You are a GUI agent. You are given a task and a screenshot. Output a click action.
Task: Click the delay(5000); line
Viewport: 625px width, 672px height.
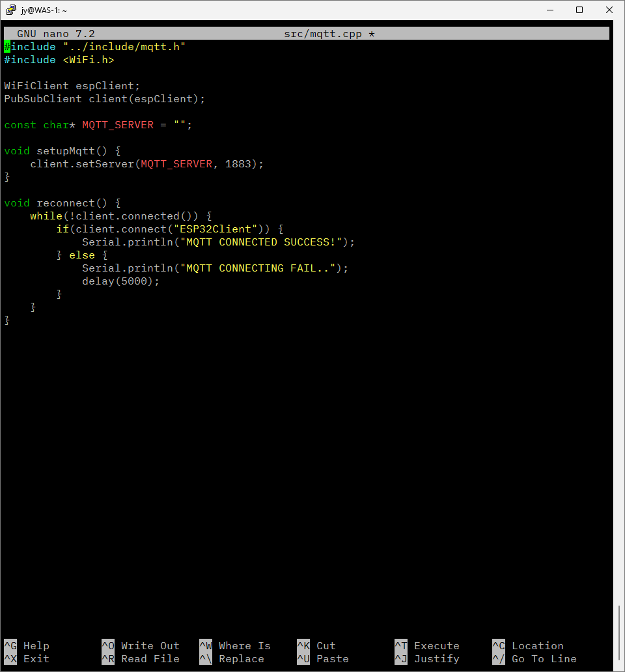[121, 281]
